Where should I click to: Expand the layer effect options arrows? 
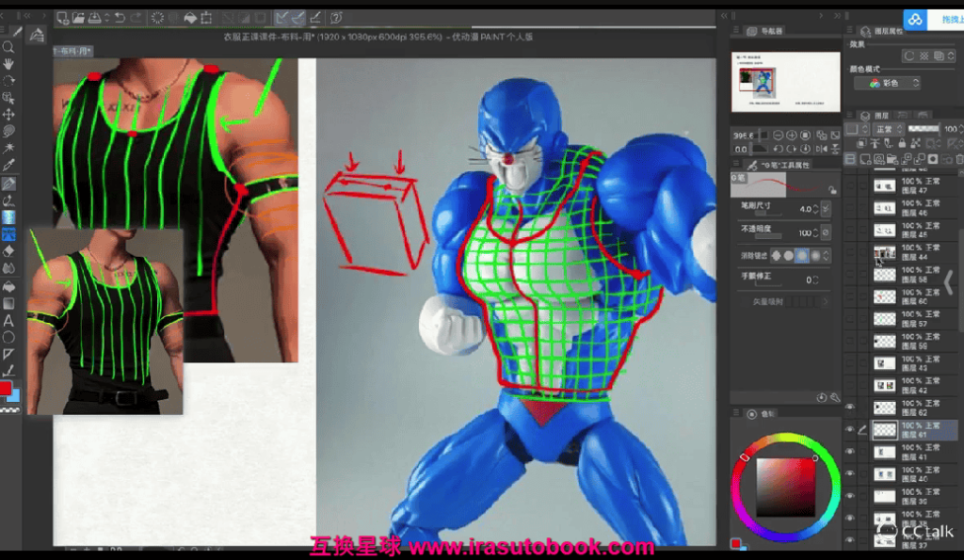(951, 56)
